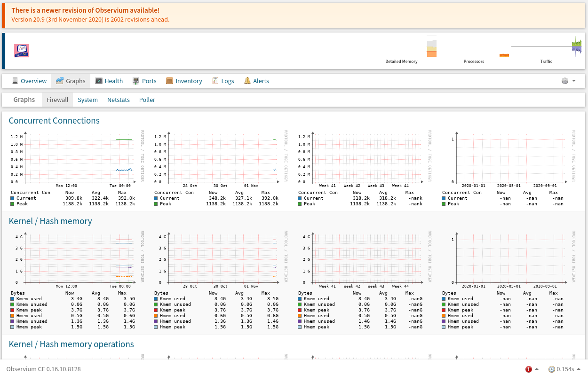
Task: Click the red alert icon in footer
Action: point(529,369)
